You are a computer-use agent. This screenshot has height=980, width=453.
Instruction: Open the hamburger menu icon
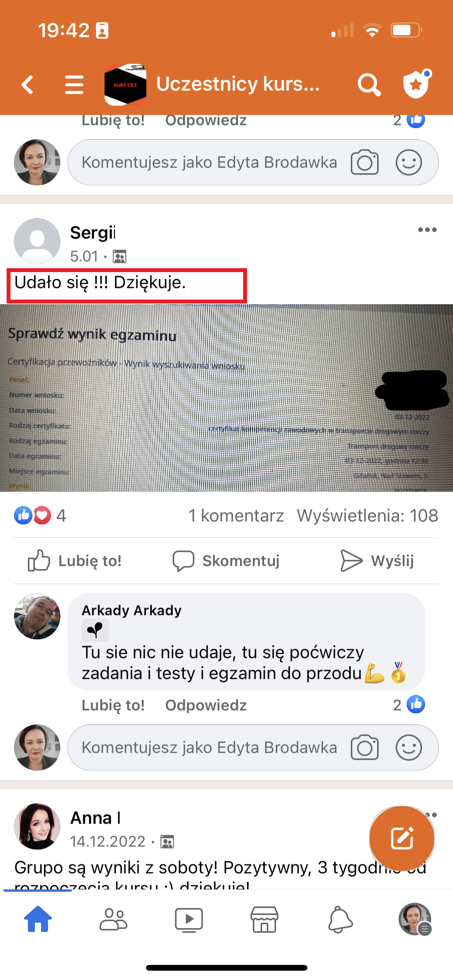[74, 85]
